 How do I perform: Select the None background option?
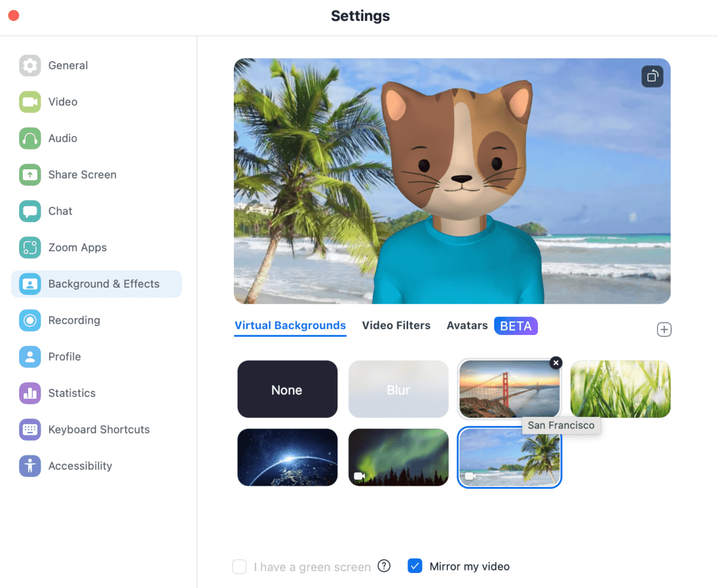coord(287,389)
